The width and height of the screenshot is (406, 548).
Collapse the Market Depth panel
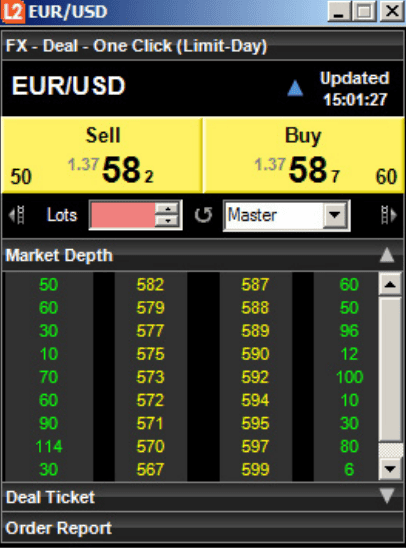coord(387,255)
